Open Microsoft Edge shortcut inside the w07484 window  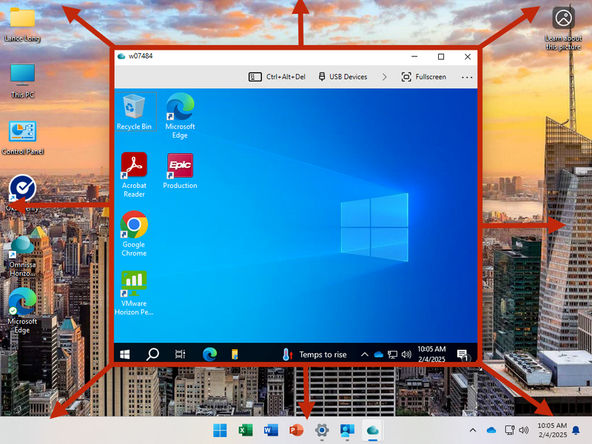click(180, 116)
